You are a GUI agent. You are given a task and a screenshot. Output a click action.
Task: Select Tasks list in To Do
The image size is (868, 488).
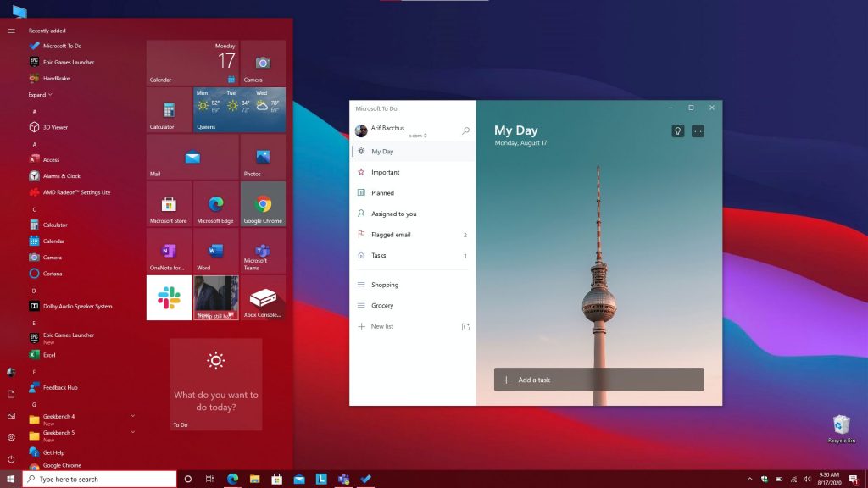[414, 255]
